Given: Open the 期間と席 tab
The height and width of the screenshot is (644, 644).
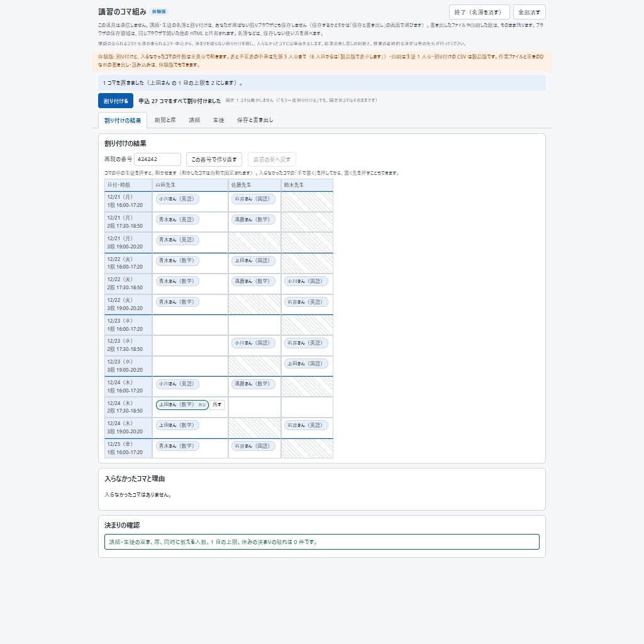Looking at the screenshot, I should click(x=165, y=120).
